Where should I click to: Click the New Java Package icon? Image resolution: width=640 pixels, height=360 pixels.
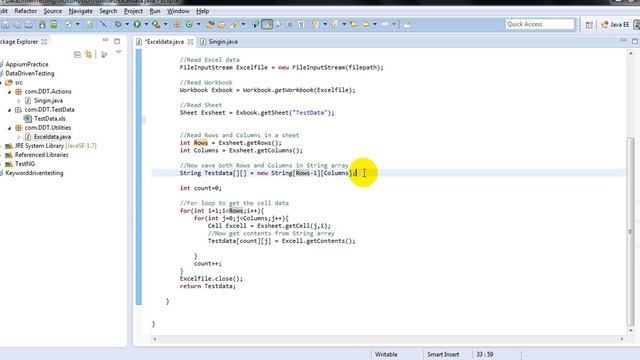click(x=177, y=24)
